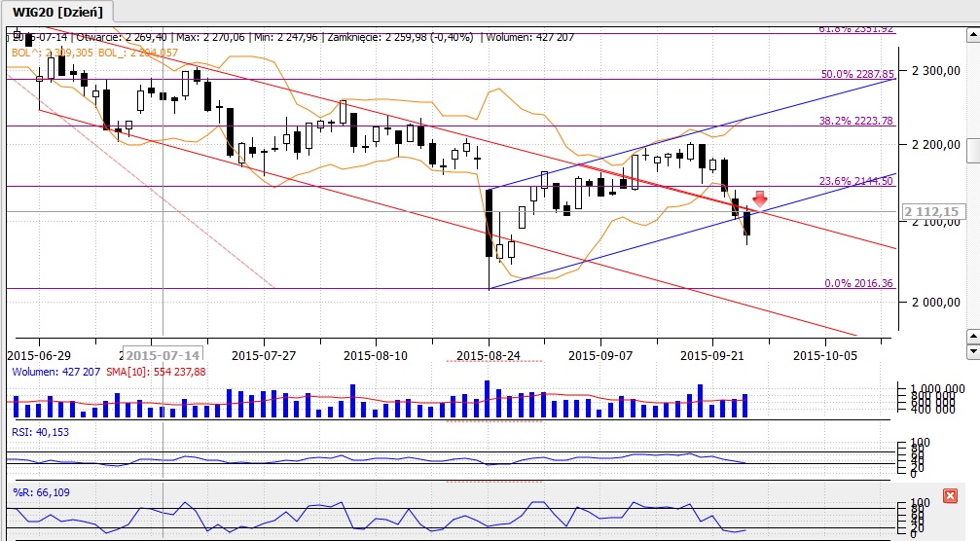Select the red down-arrow marker on the chart
Image resolution: width=980 pixels, height=541 pixels.
coord(759,199)
